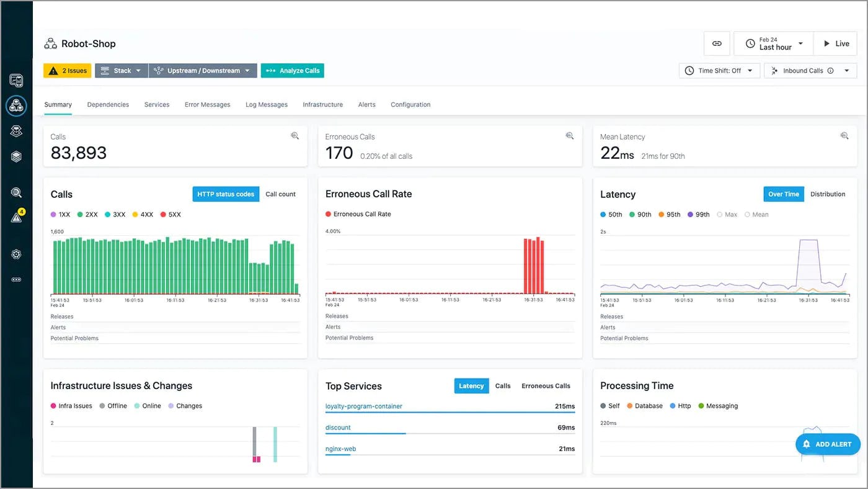The width and height of the screenshot is (868, 489).
Task: Switch to the Error Messages tab
Action: click(x=207, y=104)
